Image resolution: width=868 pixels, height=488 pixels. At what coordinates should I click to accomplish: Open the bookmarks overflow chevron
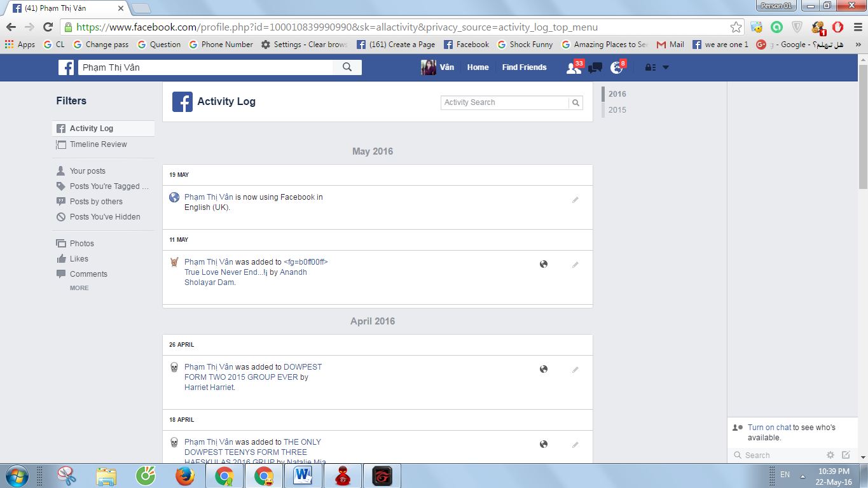pyautogui.click(x=858, y=45)
